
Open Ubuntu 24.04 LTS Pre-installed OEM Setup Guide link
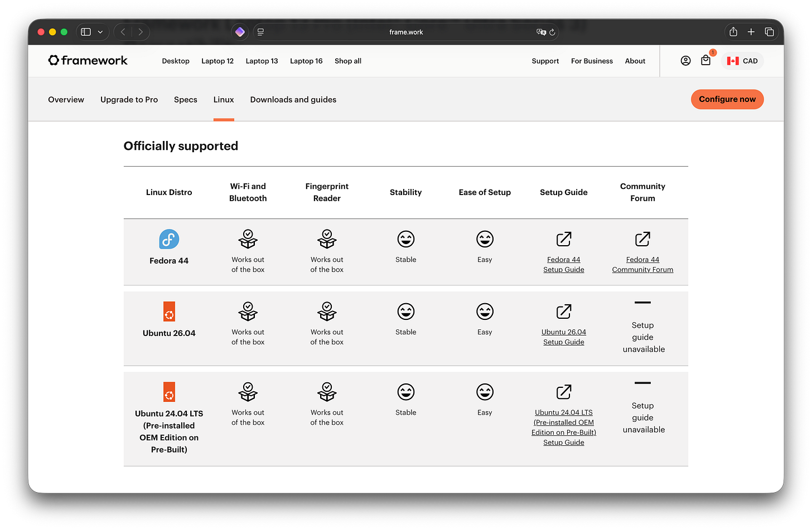tap(564, 427)
